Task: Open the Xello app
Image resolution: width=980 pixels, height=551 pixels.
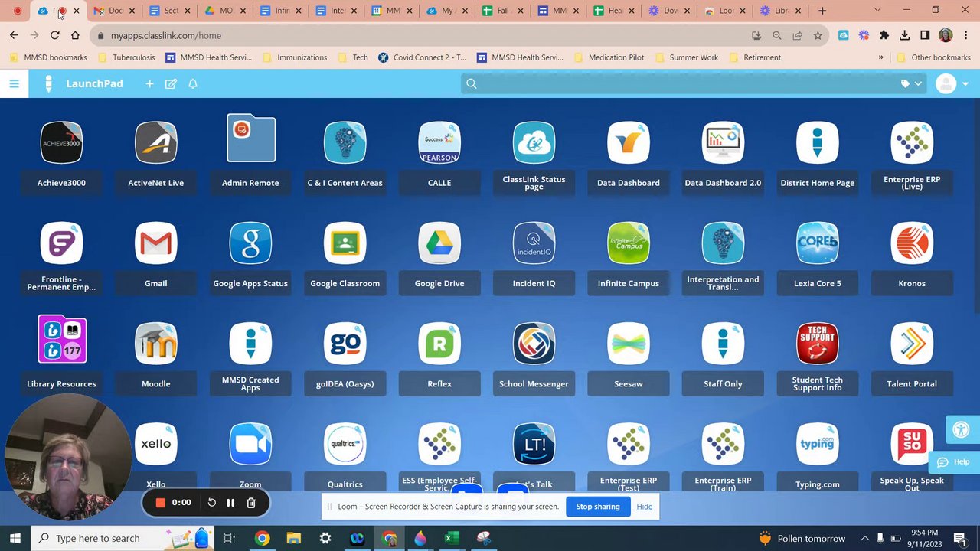Action: click(x=156, y=444)
